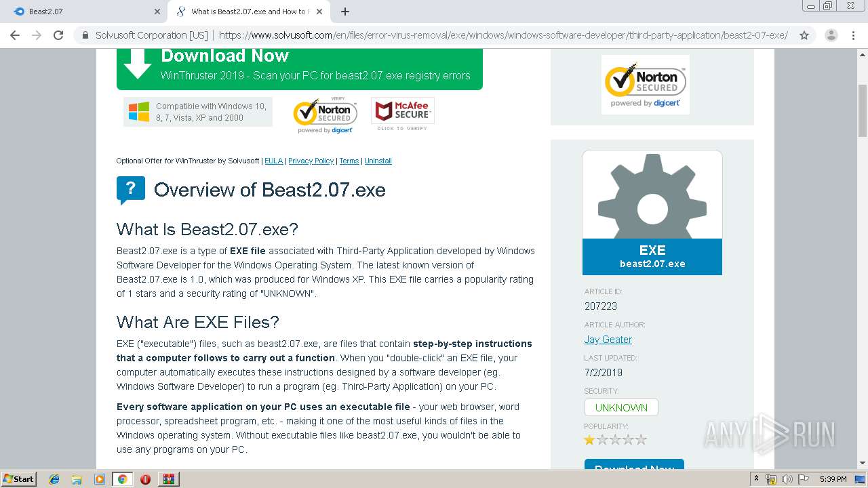Click the Norton Secured seal in sidebar

pos(646,85)
